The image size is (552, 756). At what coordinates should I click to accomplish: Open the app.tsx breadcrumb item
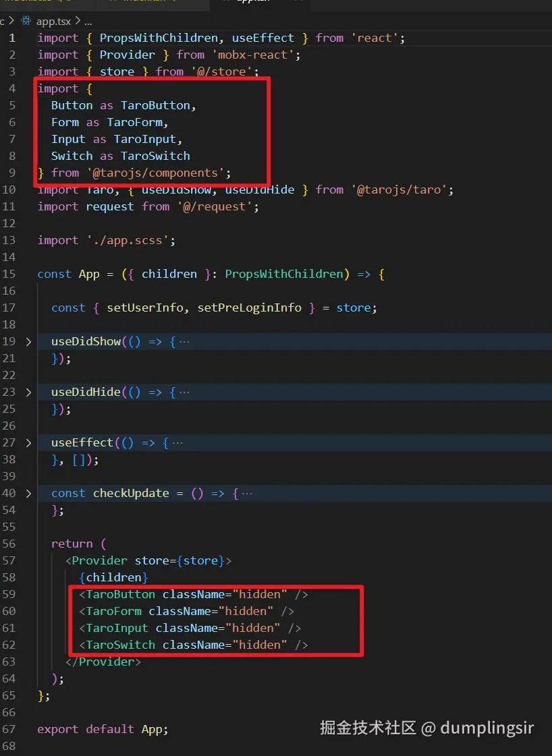point(53,21)
